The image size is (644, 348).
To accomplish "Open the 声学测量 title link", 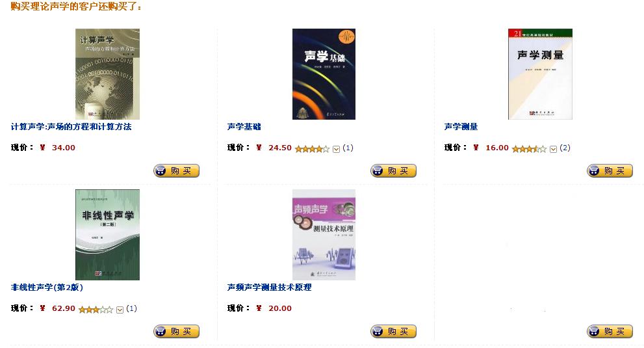I will pyautogui.click(x=461, y=127).
